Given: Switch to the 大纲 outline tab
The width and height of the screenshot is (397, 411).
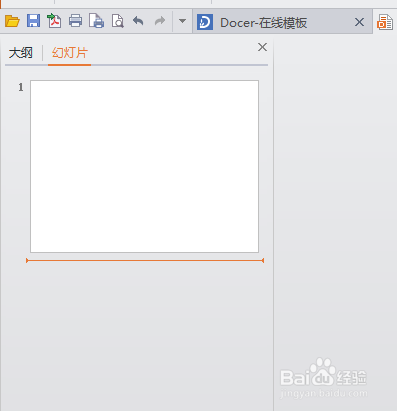Looking at the screenshot, I should [x=21, y=53].
